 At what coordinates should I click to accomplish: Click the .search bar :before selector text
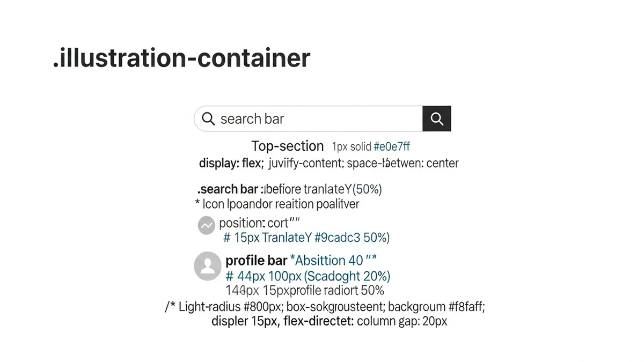290,189
